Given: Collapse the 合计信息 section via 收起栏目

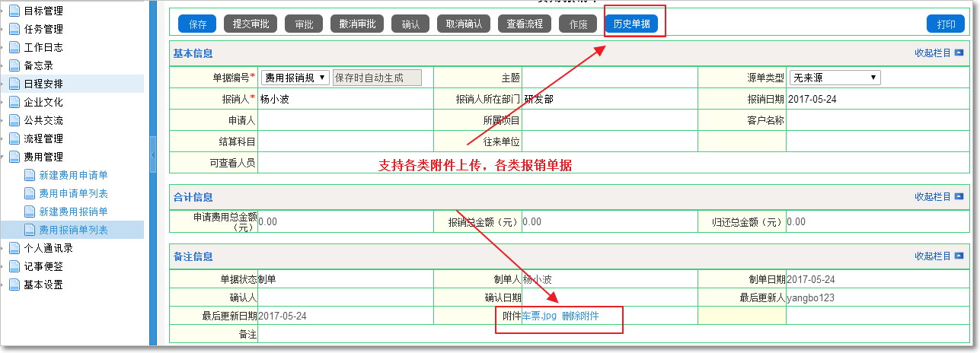Looking at the screenshot, I should [939, 197].
